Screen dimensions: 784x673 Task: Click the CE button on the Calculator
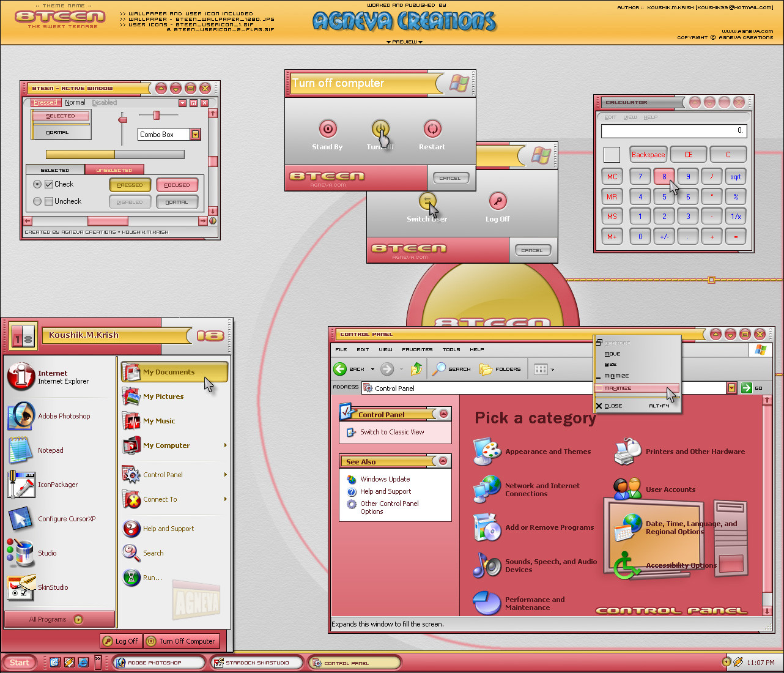click(689, 155)
